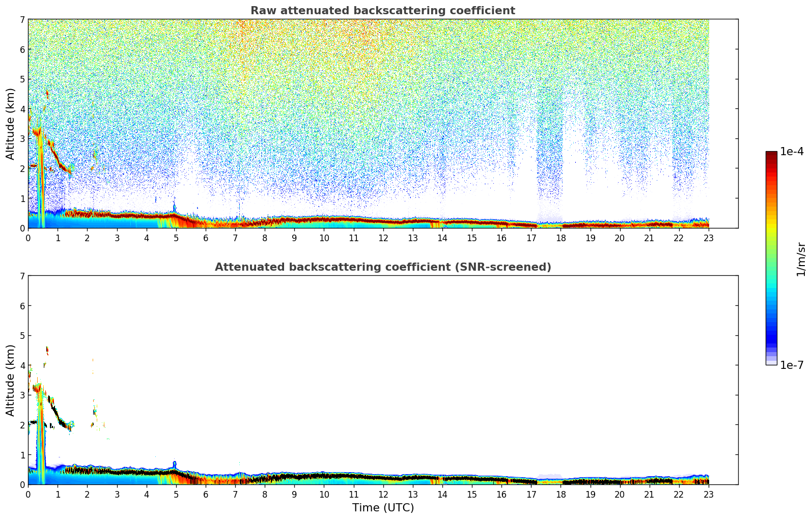Click the '1/m/sr' colorbar unit label
The width and height of the screenshot is (812, 519).
[801, 259]
